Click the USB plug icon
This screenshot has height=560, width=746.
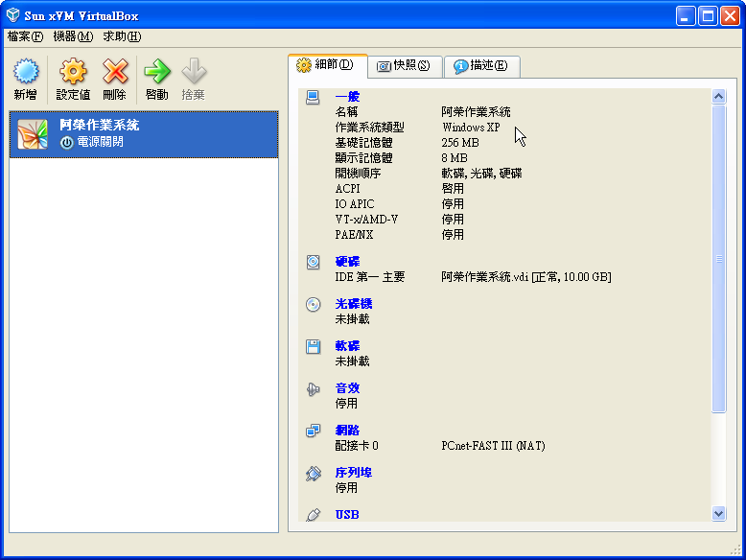(x=313, y=514)
